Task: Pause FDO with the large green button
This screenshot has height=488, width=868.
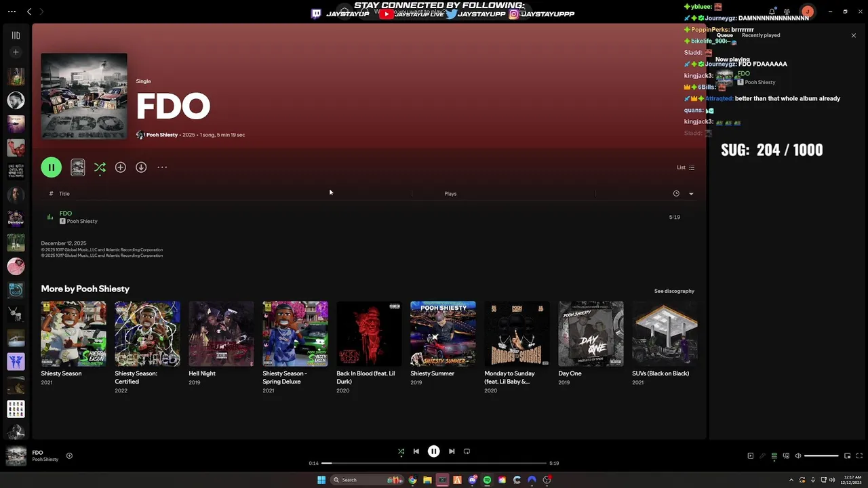Action: [52, 167]
